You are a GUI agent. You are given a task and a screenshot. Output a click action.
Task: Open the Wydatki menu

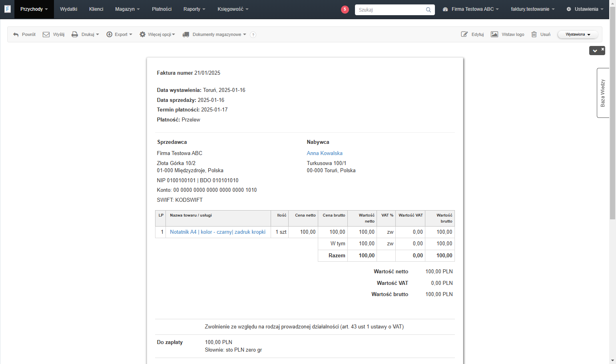69,9
